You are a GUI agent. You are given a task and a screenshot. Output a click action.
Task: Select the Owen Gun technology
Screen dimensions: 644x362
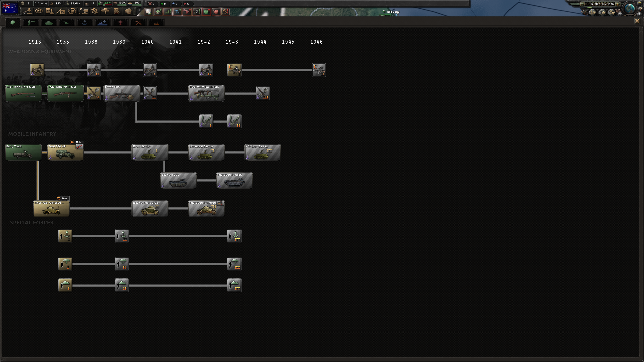122,93
